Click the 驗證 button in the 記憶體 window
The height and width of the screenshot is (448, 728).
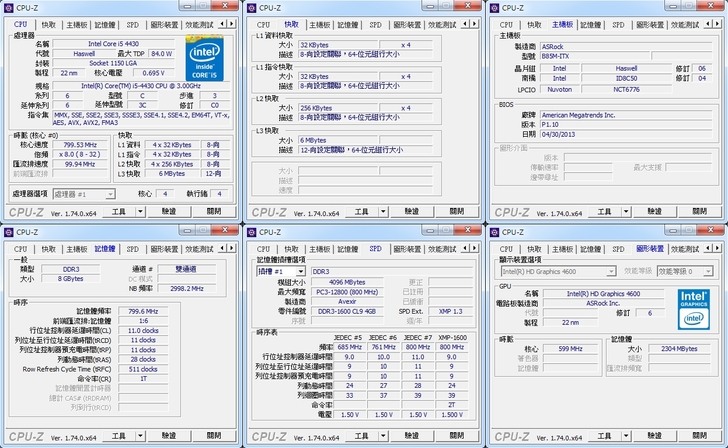click(x=169, y=436)
